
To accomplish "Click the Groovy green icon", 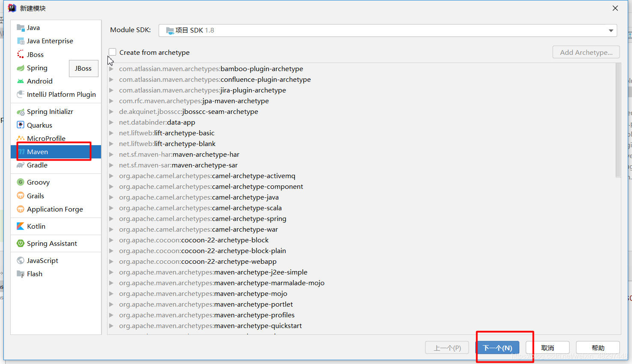I will 21,182.
